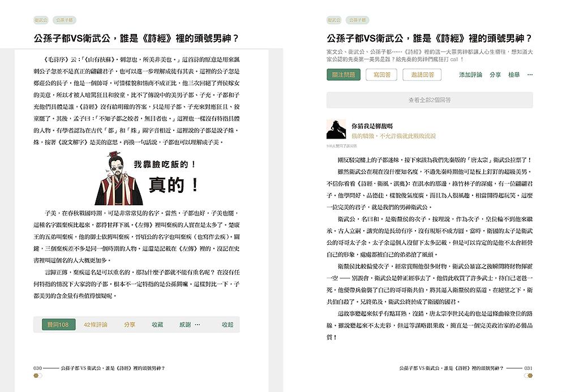
Task: Click the page number 031
Action: [528, 368]
